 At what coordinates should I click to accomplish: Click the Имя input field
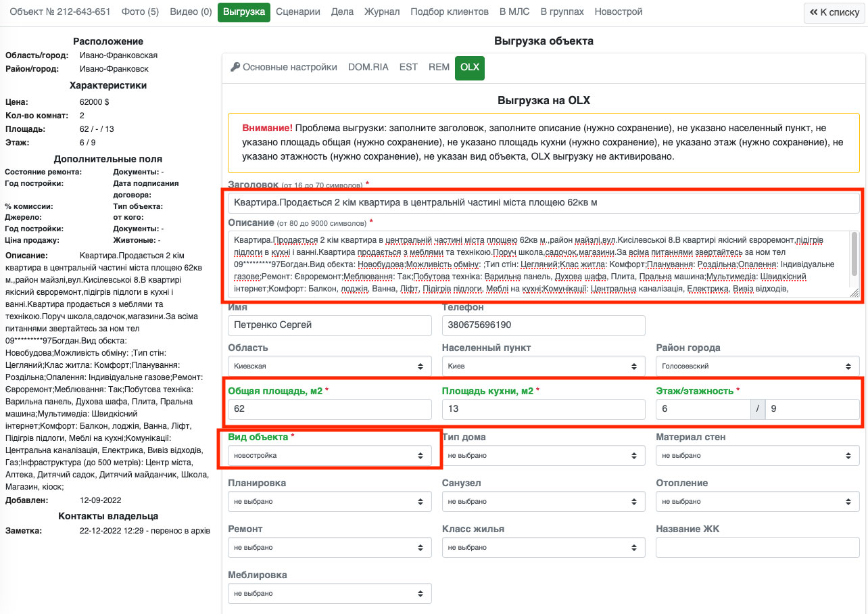point(330,325)
